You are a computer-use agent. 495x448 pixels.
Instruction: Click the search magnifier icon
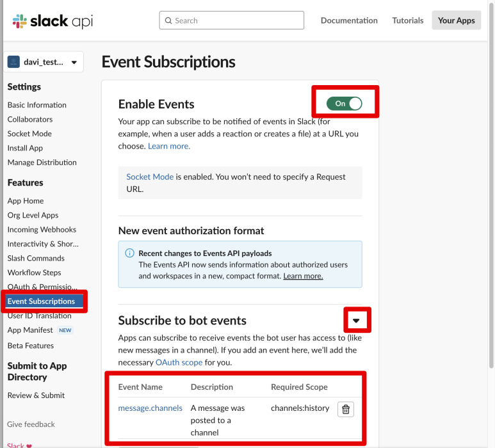click(168, 20)
